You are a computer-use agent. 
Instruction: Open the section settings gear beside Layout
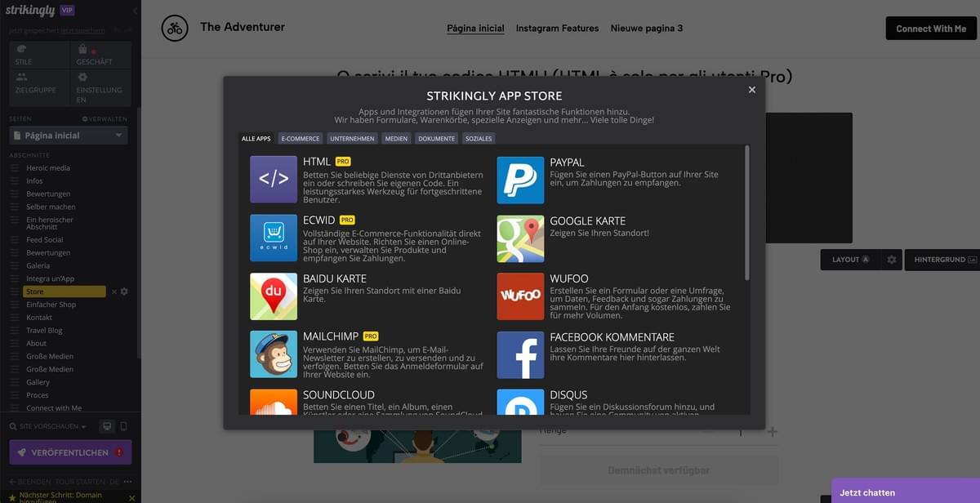892,260
